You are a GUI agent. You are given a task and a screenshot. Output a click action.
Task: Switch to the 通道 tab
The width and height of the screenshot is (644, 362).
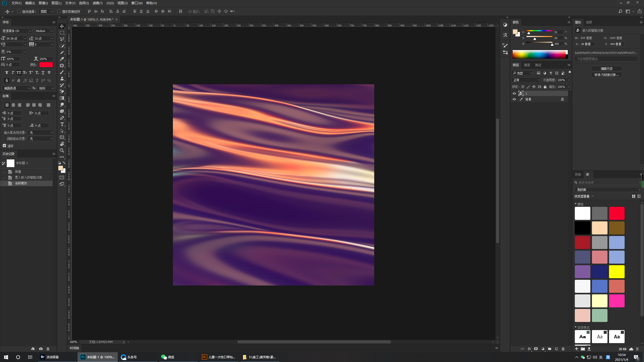[527, 65]
